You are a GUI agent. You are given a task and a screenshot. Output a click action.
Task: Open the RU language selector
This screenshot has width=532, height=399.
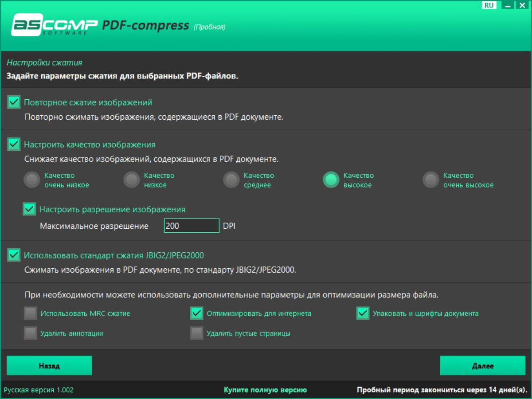point(489,5)
